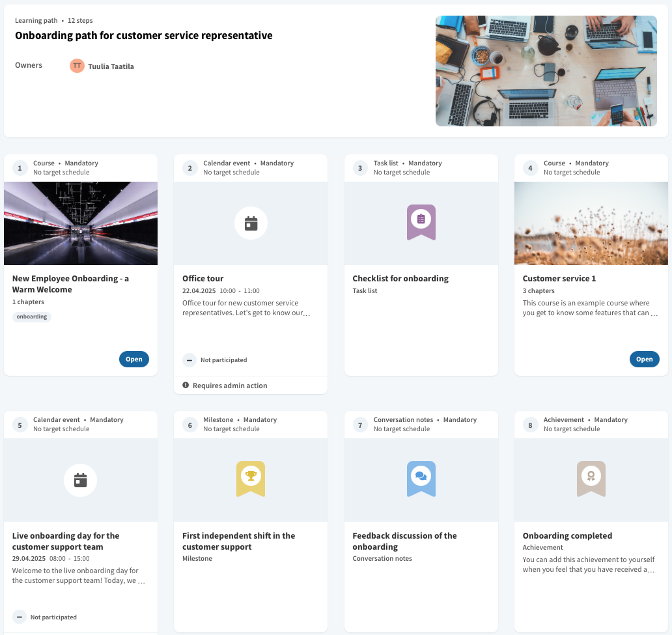Click Not participated icon on Live onboarding day
The height and width of the screenshot is (635, 672).
click(19, 617)
